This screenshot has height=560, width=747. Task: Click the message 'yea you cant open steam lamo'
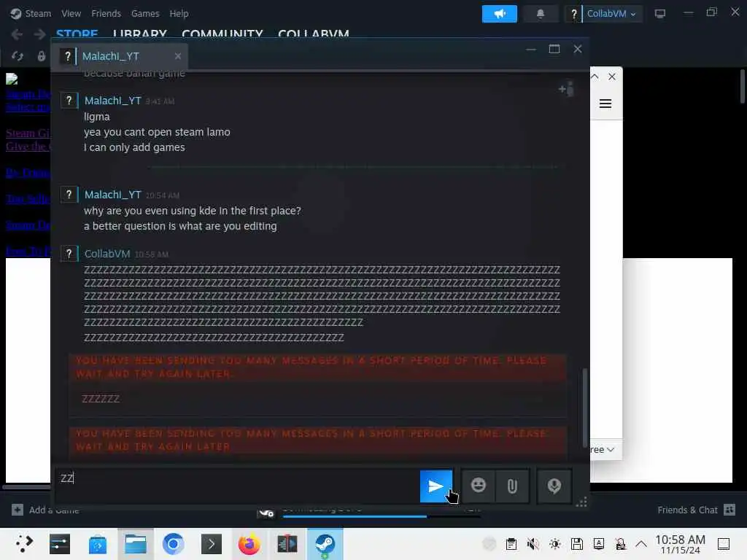(x=157, y=133)
